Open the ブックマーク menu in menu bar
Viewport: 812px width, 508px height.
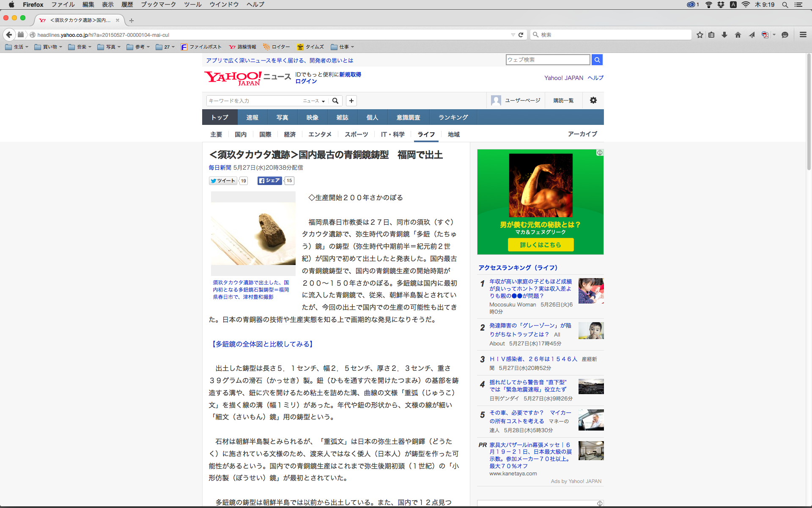[158, 4]
